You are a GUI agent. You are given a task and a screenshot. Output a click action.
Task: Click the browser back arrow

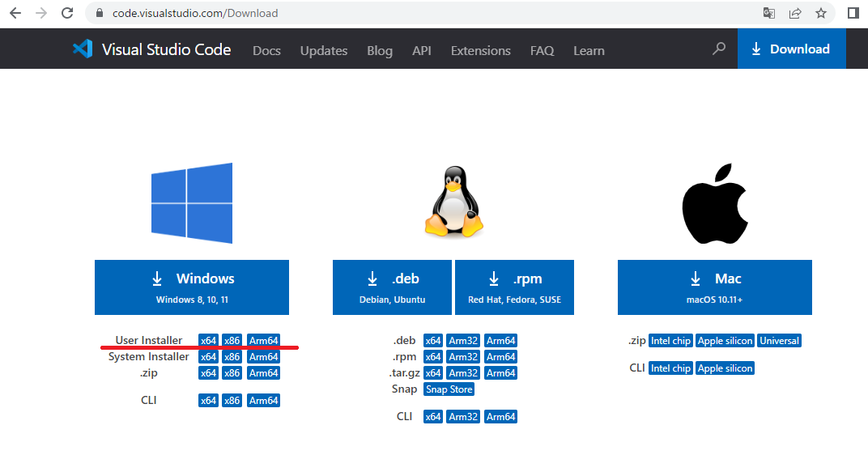15,13
